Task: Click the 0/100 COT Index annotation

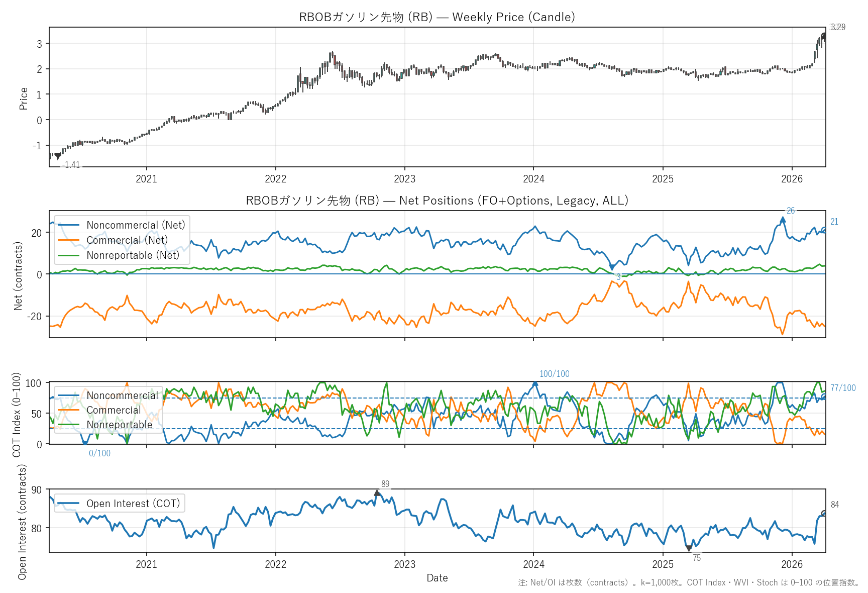Action: pos(99,453)
